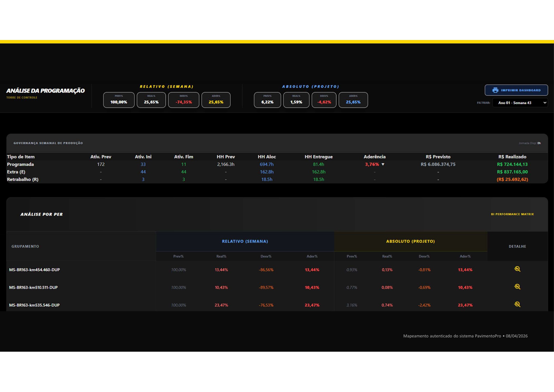554x392 pixels.
Task: Click the Programada row label
Action: click(20, 164)
